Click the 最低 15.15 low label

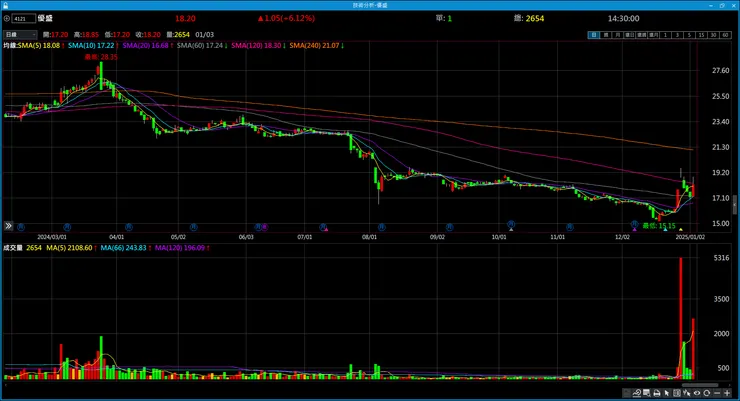pyautogui.click(x=659, y=226)
